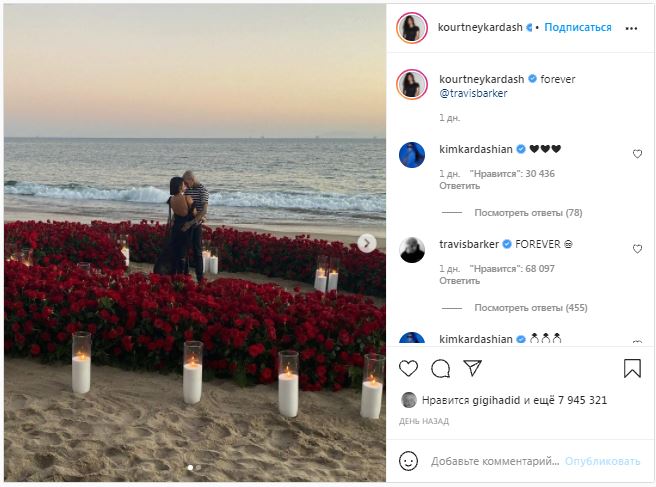Screen dimensions: 656x487
Task: Go to the next photo in carousel
Action: [367, 243]
